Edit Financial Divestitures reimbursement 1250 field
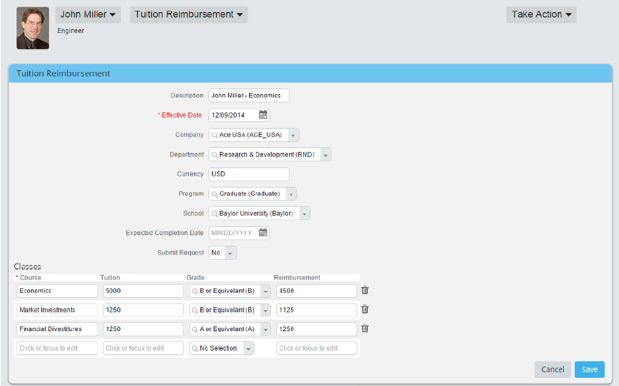 pyautogui.click(x=317, y=329)
